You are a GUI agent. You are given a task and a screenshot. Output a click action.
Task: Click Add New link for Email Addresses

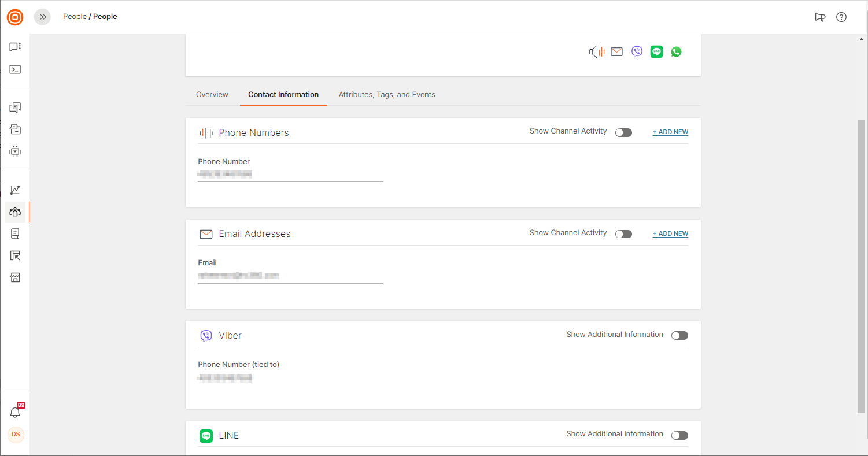[670, 234]
